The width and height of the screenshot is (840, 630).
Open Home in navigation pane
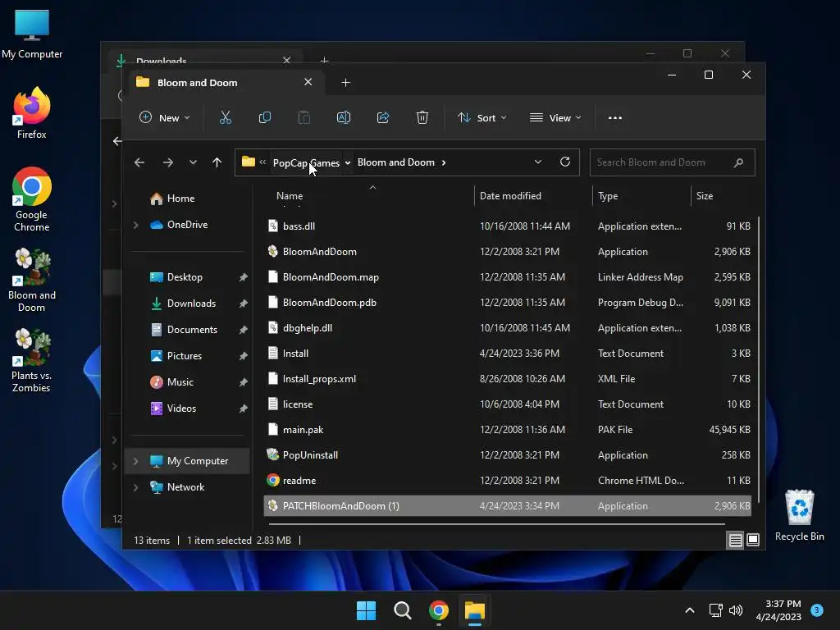click(x=180, y=199)
